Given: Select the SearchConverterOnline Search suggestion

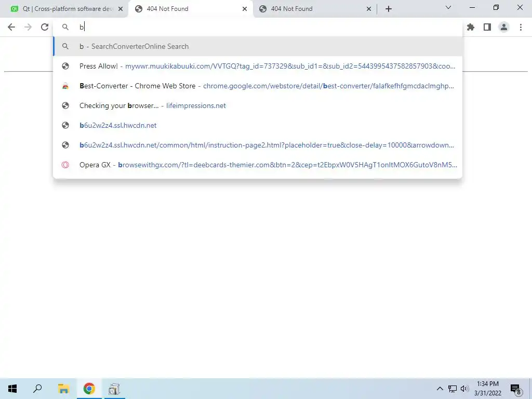Looking at the screenshot, I should [x=258, y=46].
